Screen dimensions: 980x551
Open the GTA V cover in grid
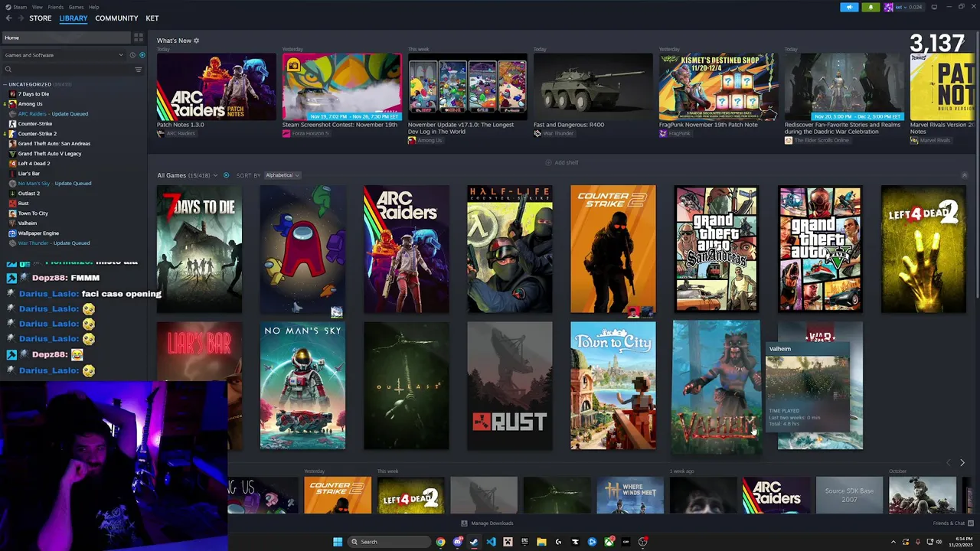tap(820, 249)
